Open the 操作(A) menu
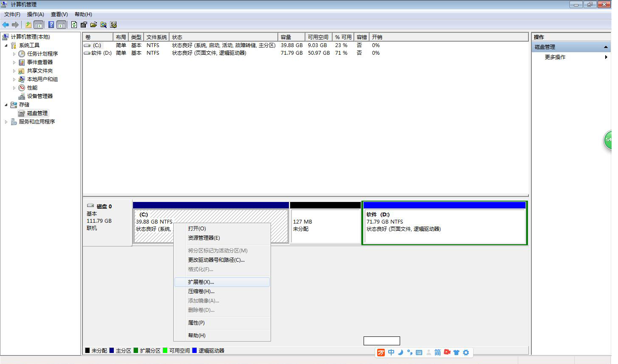Viewport: 618px width, 364px height. tap(36, 14)
